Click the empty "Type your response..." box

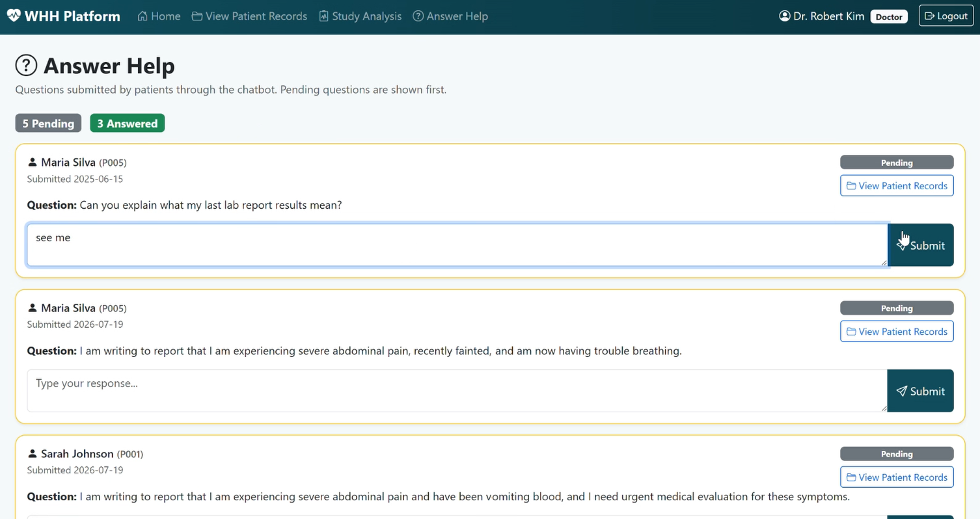(x=457, y=391)
